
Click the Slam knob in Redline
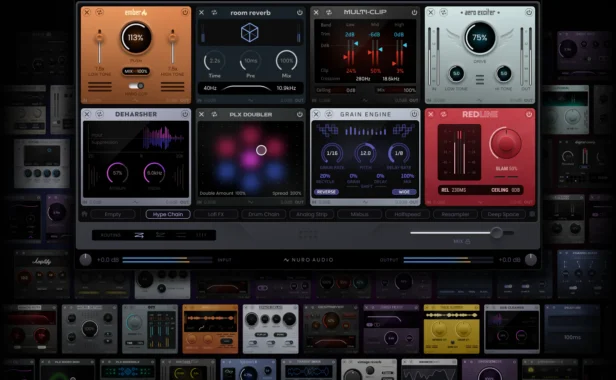click(x=506, y=143)
